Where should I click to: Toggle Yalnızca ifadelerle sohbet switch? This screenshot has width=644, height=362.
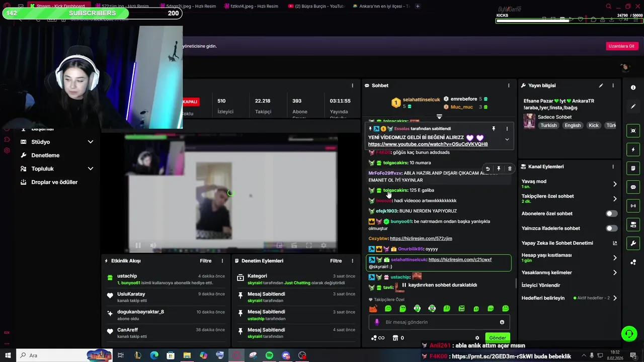point(611,228)
